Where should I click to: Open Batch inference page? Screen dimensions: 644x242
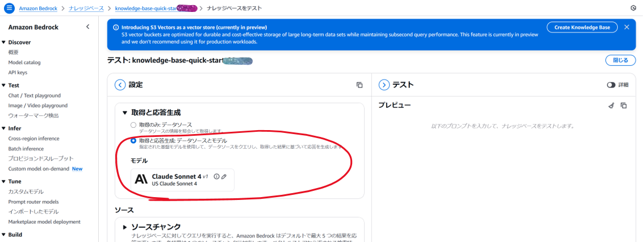(x=26, y=149)
